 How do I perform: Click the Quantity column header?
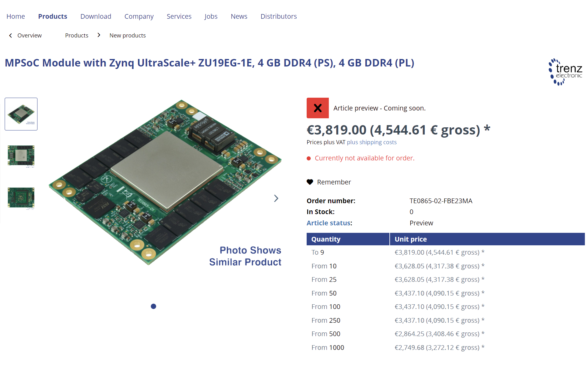(348, 239)
